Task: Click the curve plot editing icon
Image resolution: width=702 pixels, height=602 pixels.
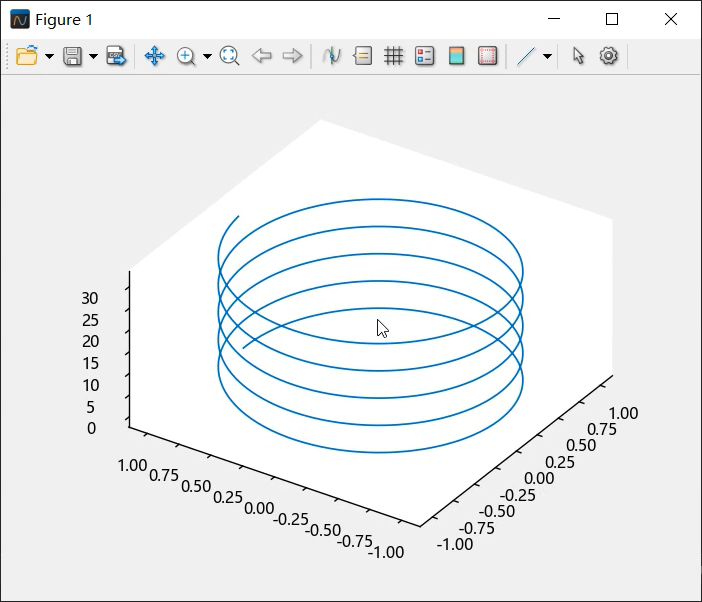Action: pyautogui.click(x=332, y=56)
